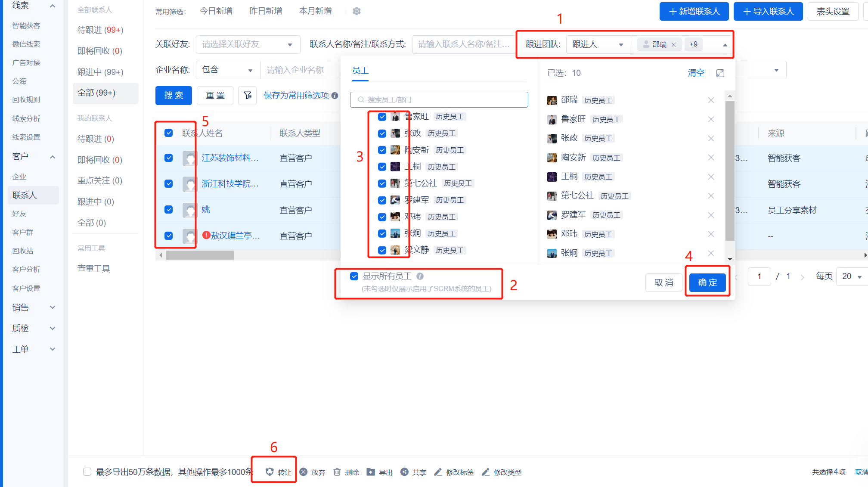Screen dimensions: 868x487
Task: Click the 导出 export icon
Action: [370, 472]
